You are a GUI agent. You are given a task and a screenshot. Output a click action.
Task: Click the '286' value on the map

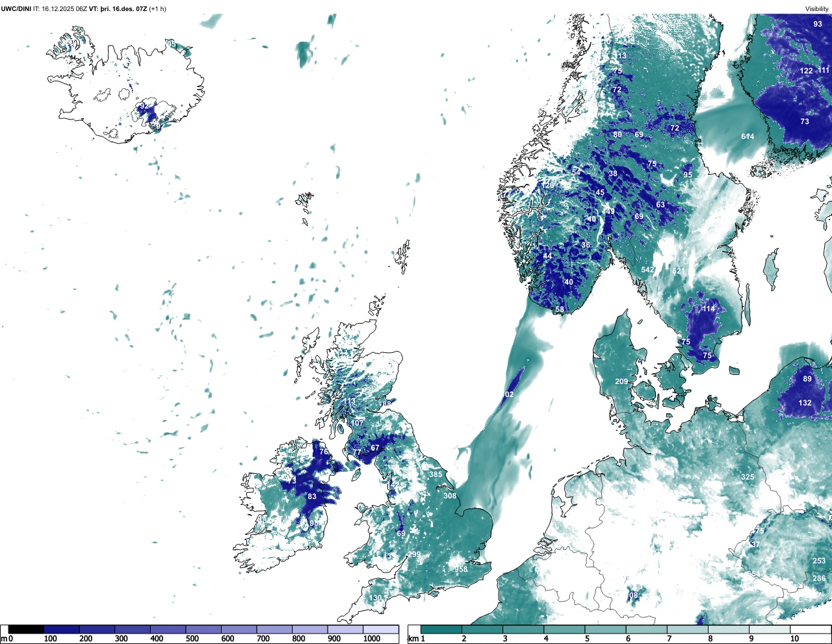click(819, 578)
